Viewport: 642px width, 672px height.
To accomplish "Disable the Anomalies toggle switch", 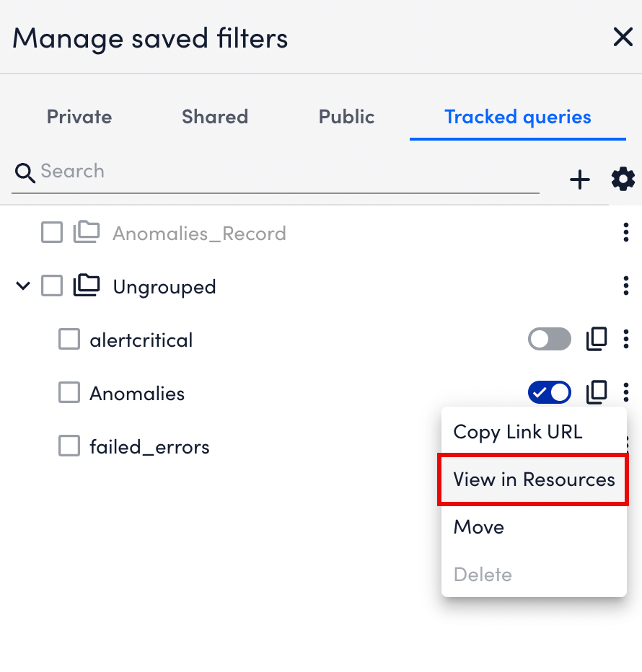I will point(549,392).
